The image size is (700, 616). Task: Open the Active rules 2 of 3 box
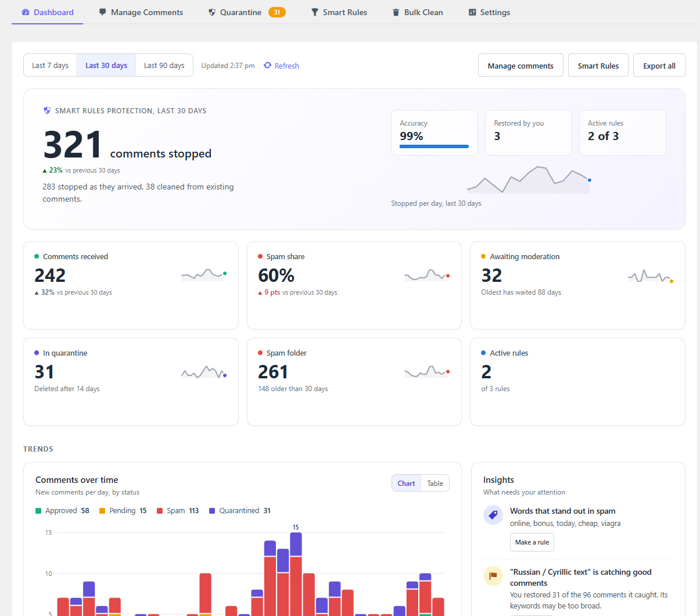(623, 132)
